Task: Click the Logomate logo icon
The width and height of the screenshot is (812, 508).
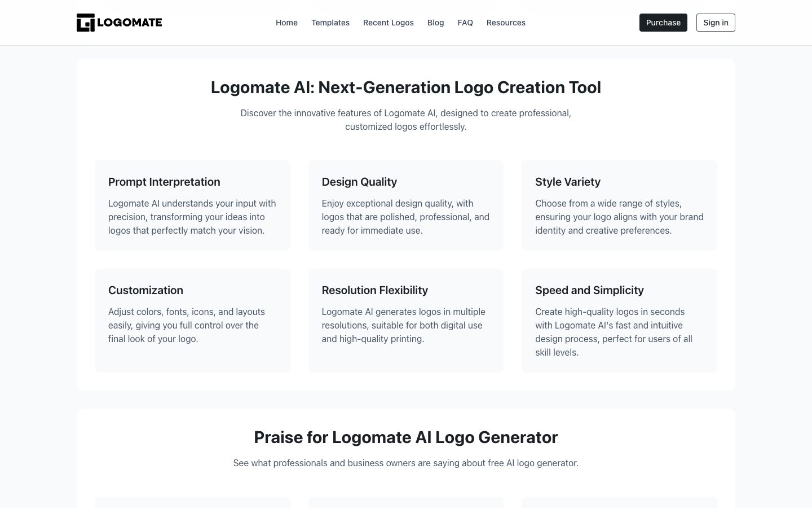Action: 86,23
